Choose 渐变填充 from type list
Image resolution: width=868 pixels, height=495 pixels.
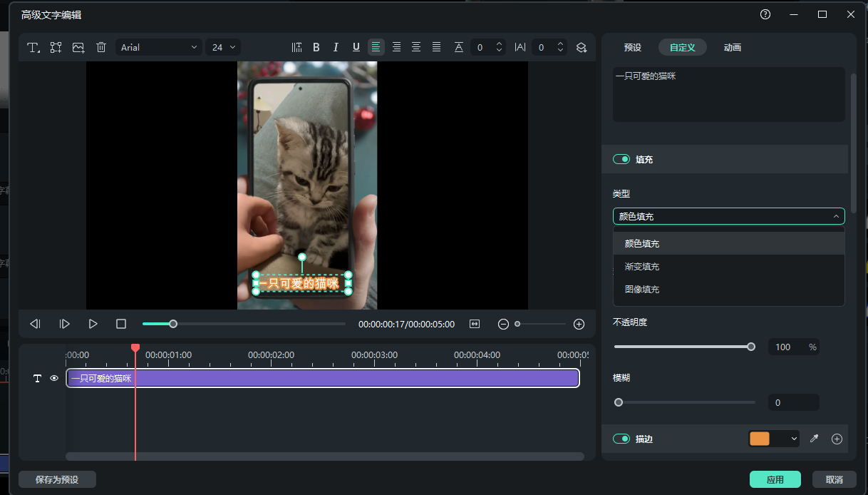642,267
